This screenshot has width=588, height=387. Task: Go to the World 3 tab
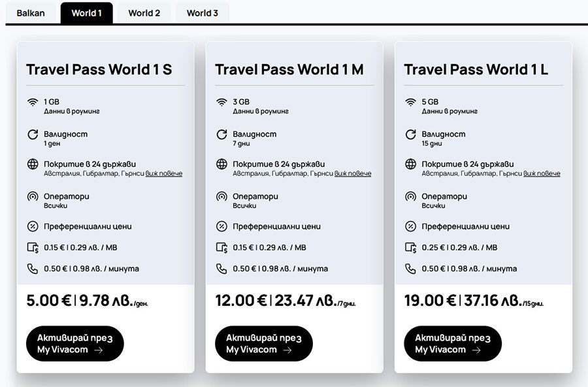[202, 13]
